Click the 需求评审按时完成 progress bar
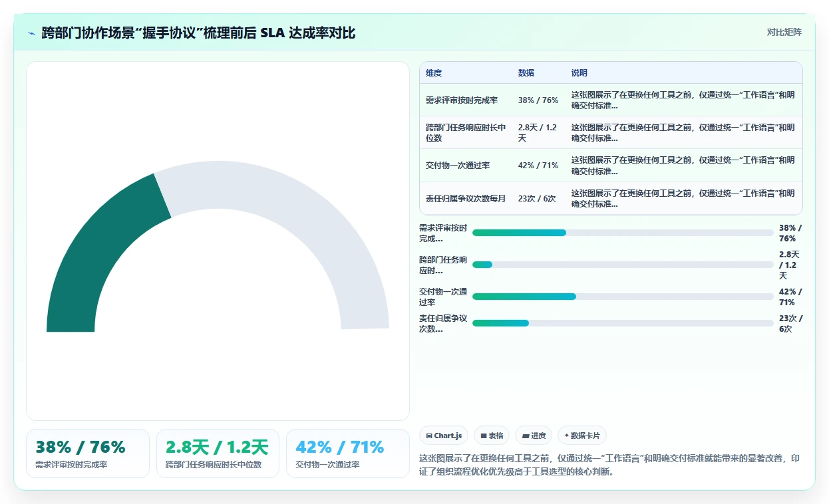The width and height of the screenshot is (829, 504). coord(623,233)
